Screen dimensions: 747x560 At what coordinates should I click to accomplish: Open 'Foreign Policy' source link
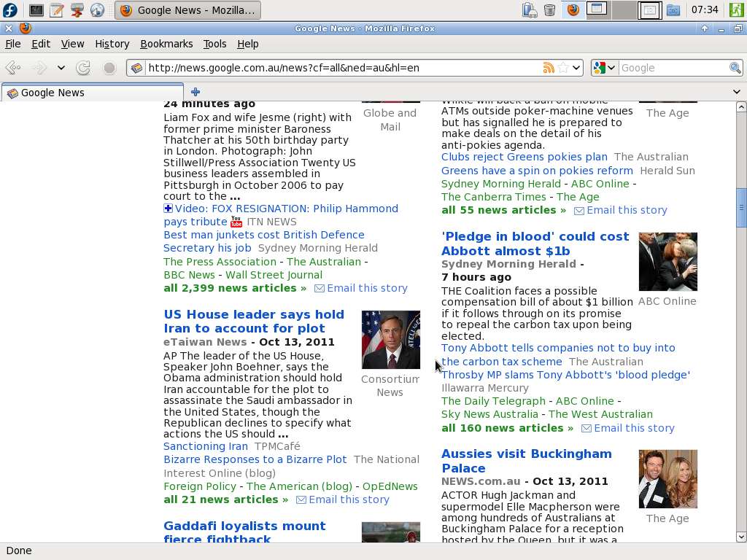(200, 486)
